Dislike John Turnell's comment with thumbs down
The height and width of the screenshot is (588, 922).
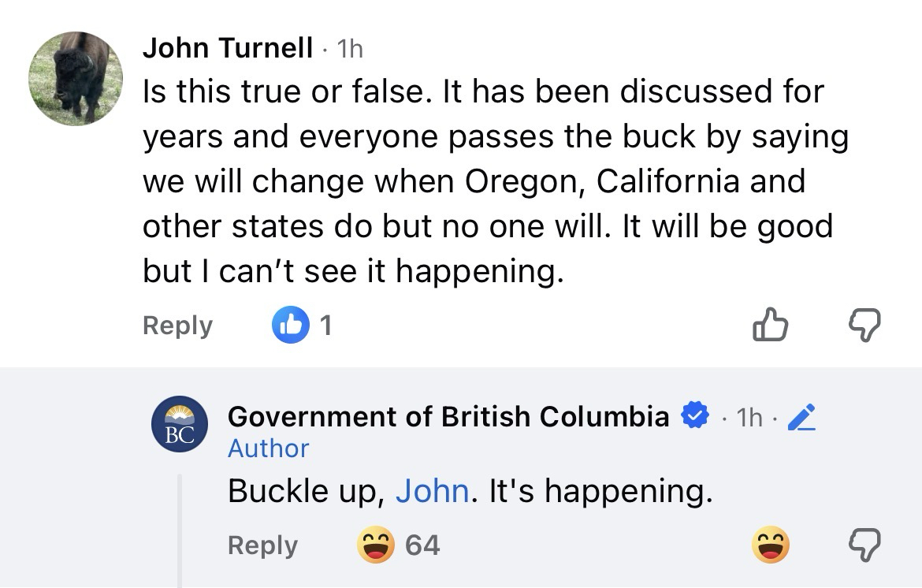click(x=863, y=325)
